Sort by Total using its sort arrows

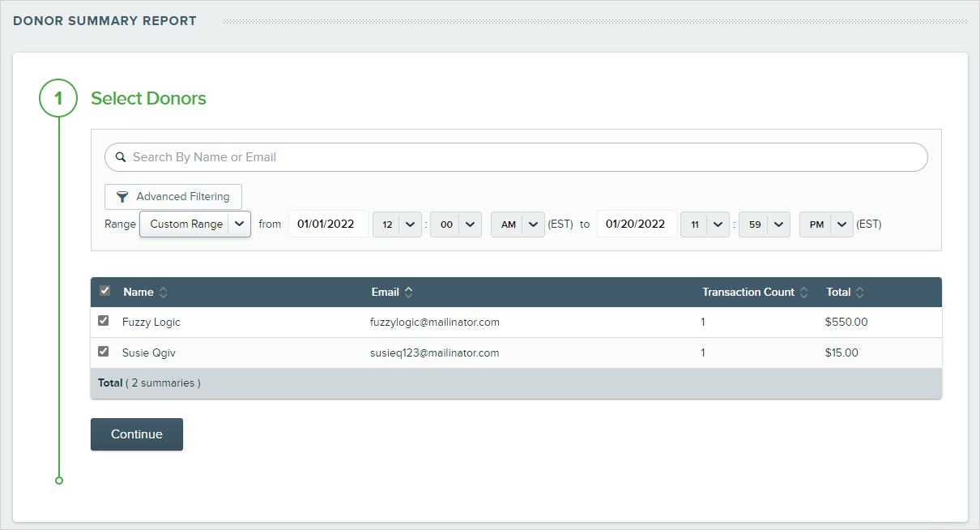(x=860, y=293)
